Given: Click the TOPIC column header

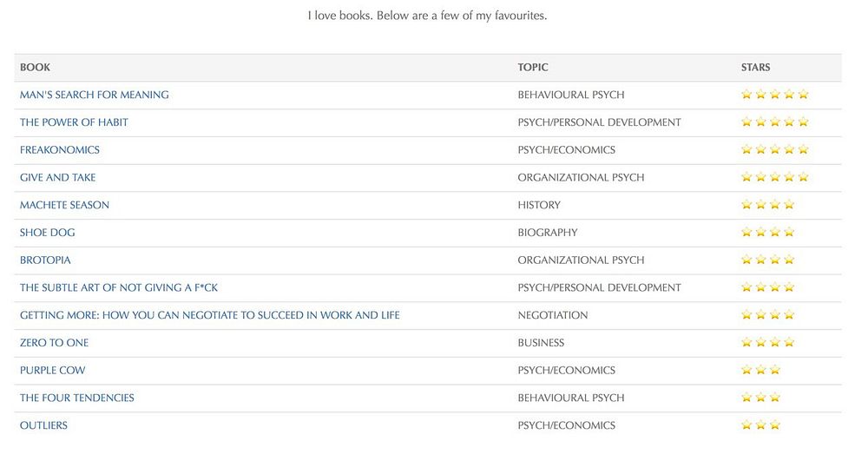Looking at the screenshot, I should pos(533,68).
